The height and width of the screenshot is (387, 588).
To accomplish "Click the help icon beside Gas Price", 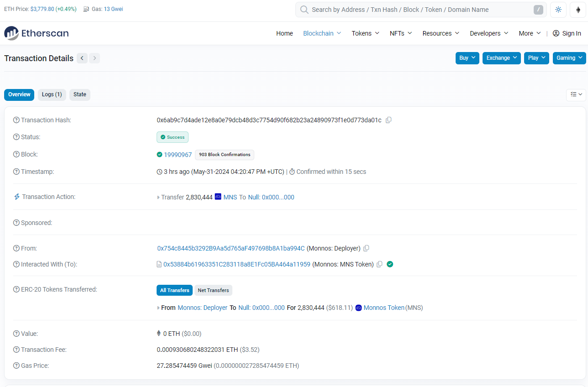I will [x=16, y=366].
